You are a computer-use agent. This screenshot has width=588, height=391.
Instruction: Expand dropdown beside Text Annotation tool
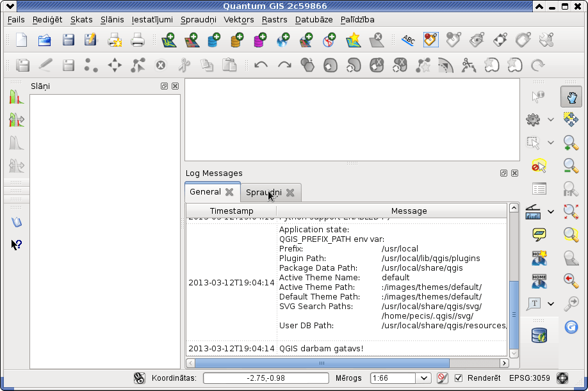coord(550,304)
